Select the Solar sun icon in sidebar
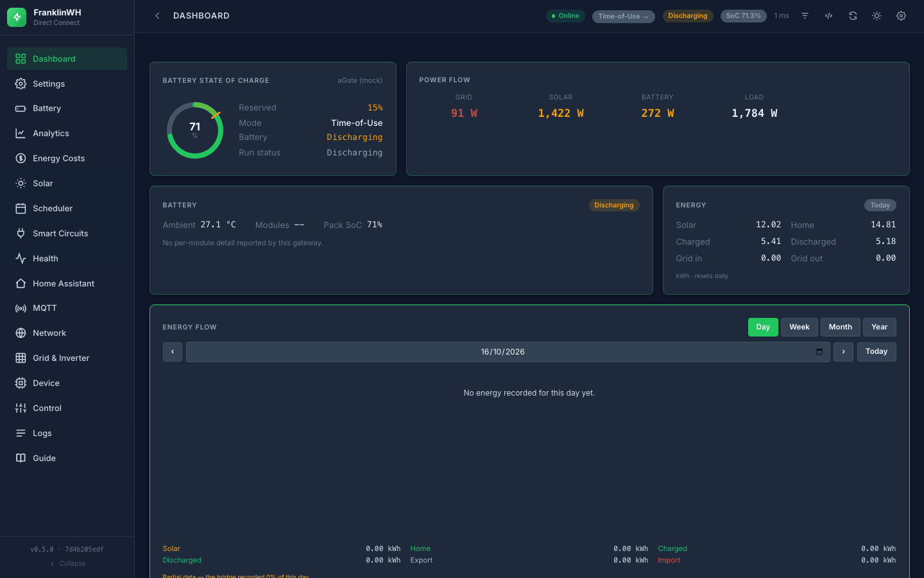 click(x=21, y=184)
